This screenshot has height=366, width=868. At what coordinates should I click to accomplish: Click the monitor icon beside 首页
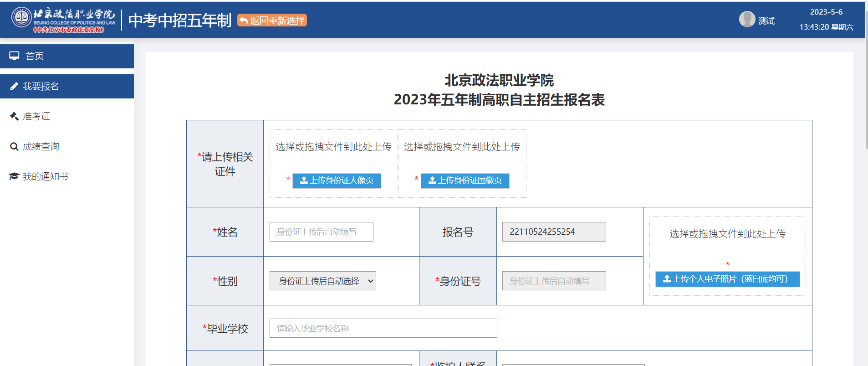(x=14, y=56)
